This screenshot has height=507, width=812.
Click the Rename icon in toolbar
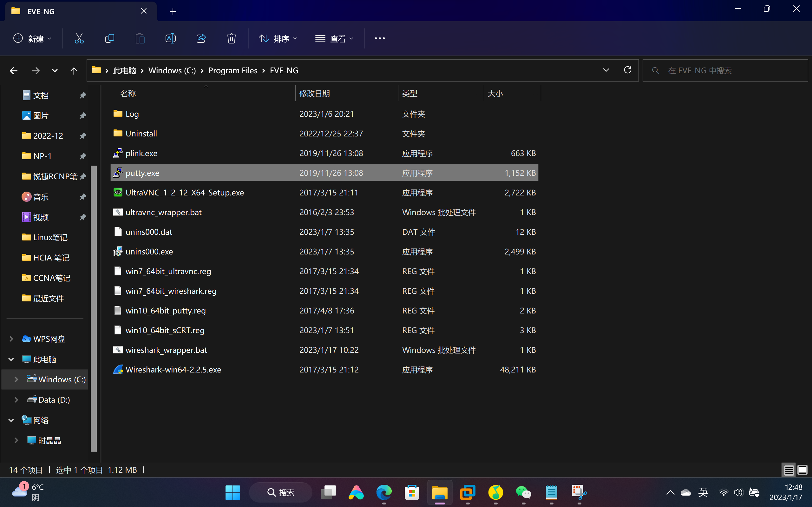170,39
